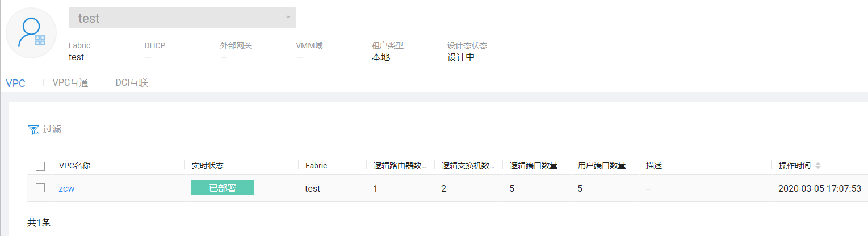Check the zcw row checkbox
The height and width of the screenshot is (236, 868).
[x=40, y=188]
